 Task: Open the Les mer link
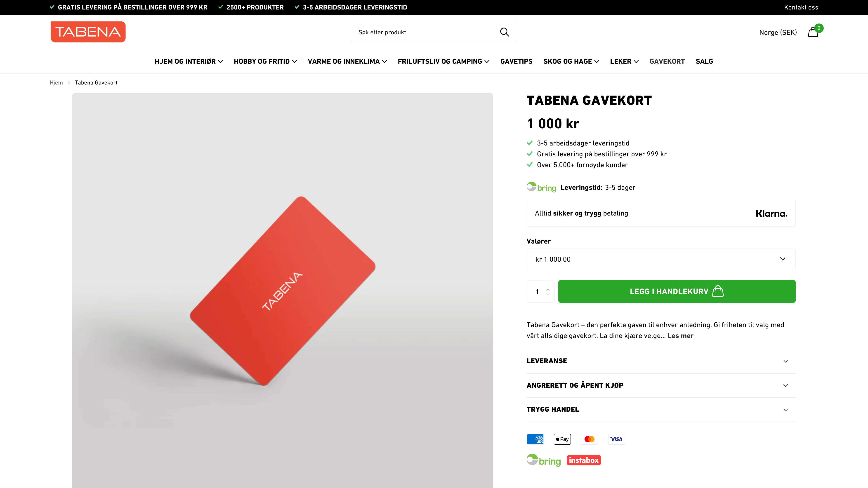(x=680, y=336)
